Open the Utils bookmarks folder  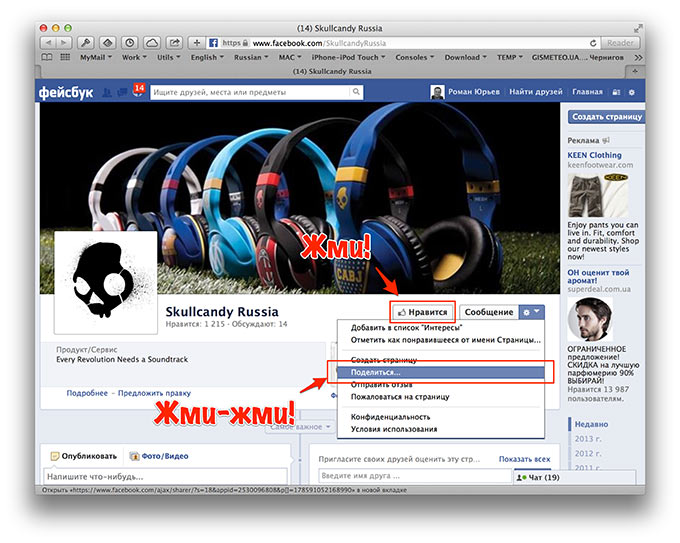[168, 57]
